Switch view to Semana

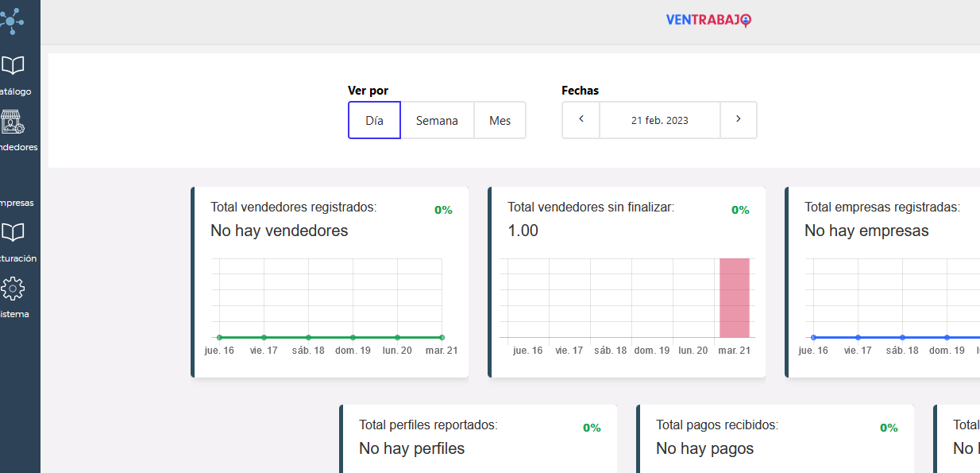(437, 121)
